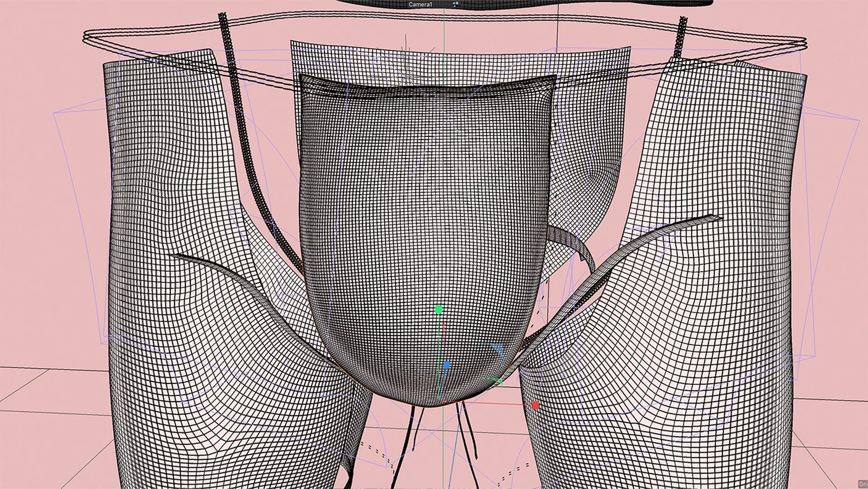Viewport: 868px width, 489px height.
Task: Grab the blue Z-axis gizmo handle
Action: [447, 365]
